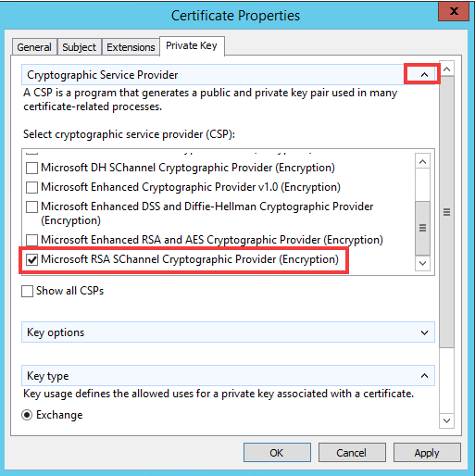Collapse the Key type section
Image resolution: width=475 pixels, height=476 pixels.
[x=424, y=376]
